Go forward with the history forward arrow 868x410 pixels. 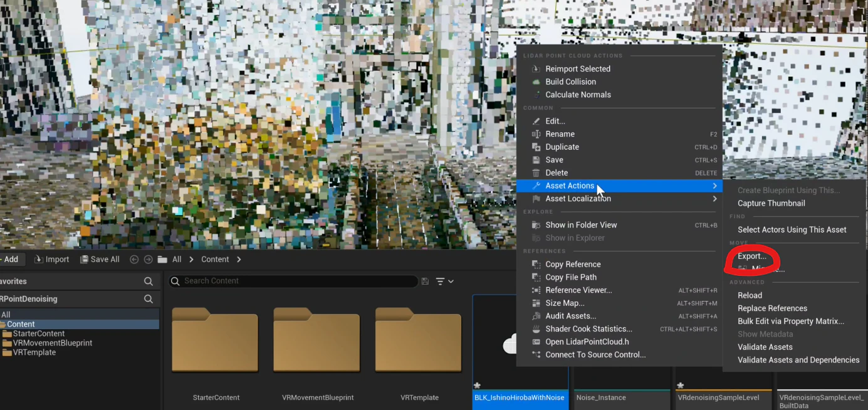pos(149,260)
